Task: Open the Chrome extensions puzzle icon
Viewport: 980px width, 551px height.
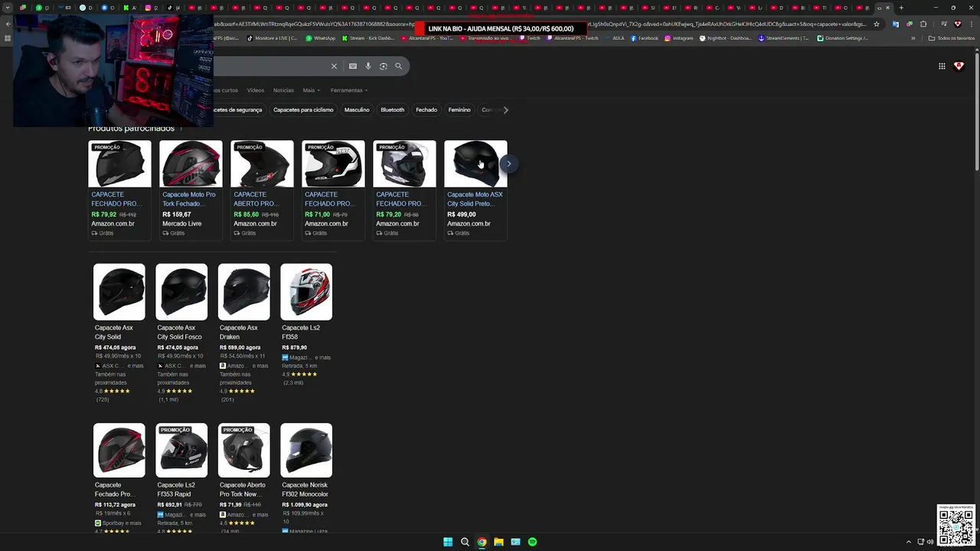Action: 923,24
